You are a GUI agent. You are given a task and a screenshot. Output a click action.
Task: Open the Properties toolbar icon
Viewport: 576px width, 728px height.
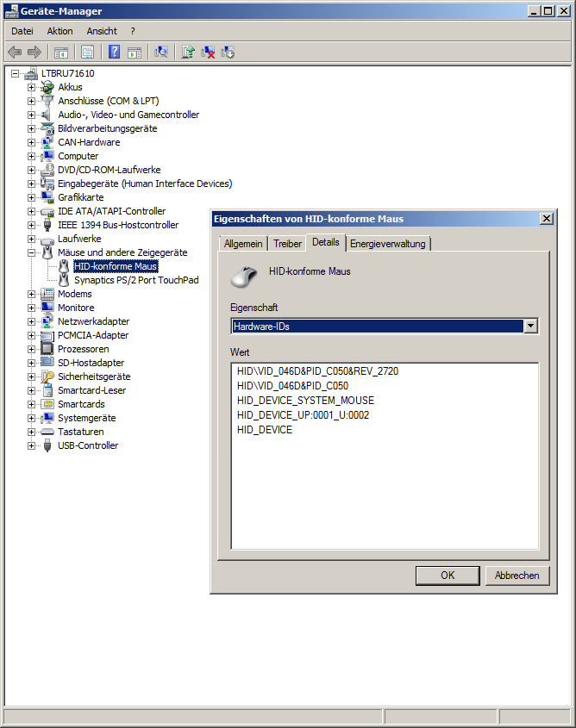(x=87, y=52)
